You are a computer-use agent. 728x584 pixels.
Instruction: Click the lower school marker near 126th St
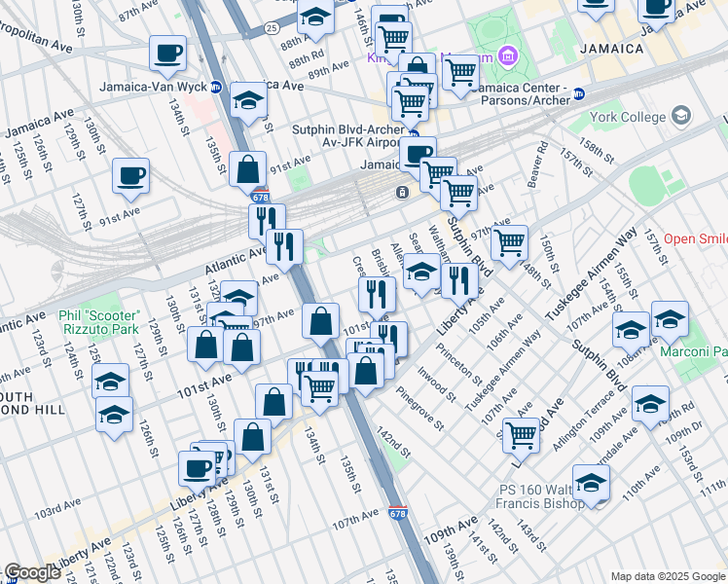pos(115,416)
